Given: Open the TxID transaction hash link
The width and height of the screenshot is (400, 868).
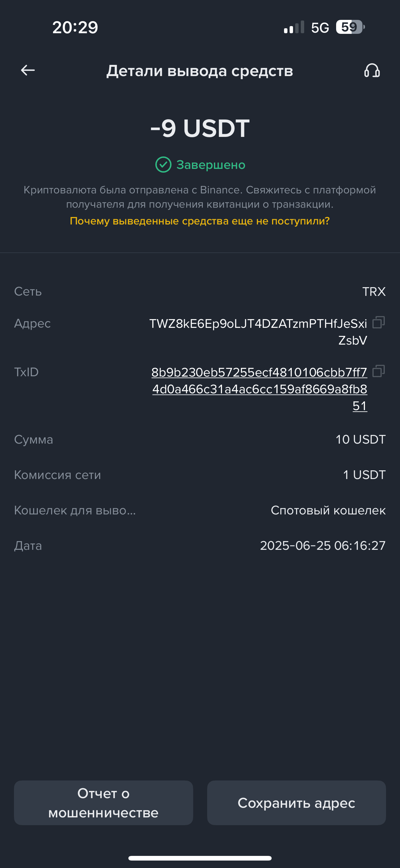Looking at the screenshot, I should 259,389.
